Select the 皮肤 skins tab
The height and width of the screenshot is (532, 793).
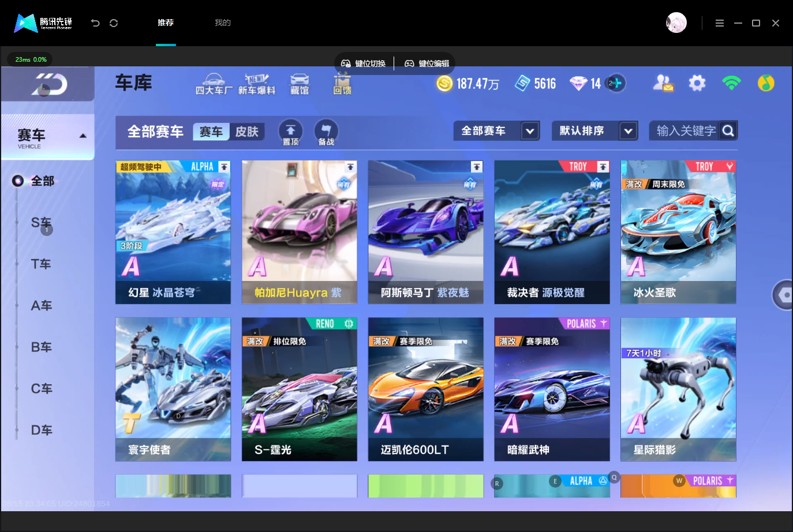pyautogui.click(x=247, y=132)
